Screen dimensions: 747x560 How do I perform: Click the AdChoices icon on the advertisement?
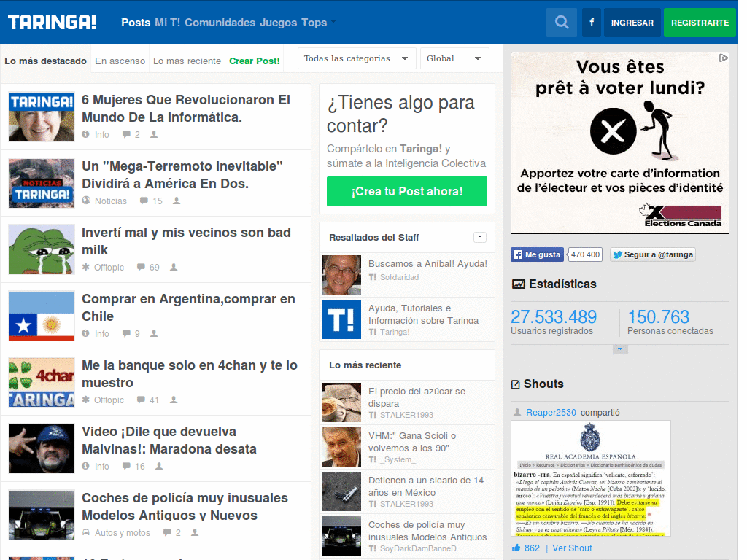point(723,58)
